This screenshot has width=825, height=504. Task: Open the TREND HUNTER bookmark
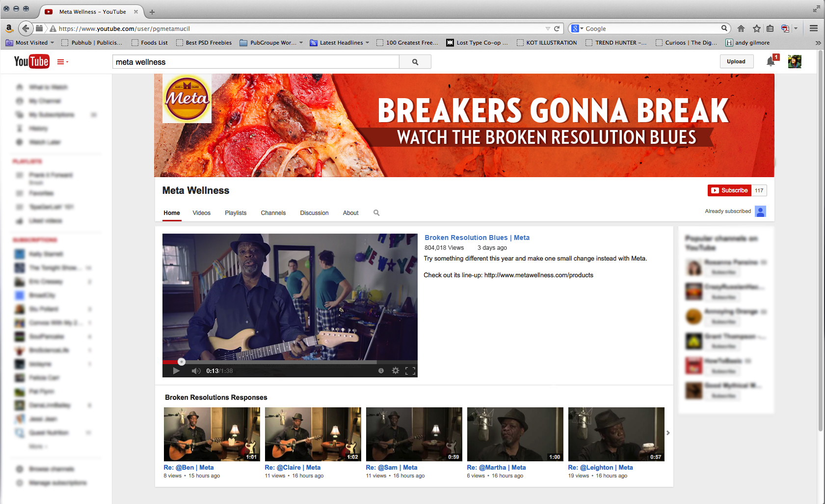(616, 43)
